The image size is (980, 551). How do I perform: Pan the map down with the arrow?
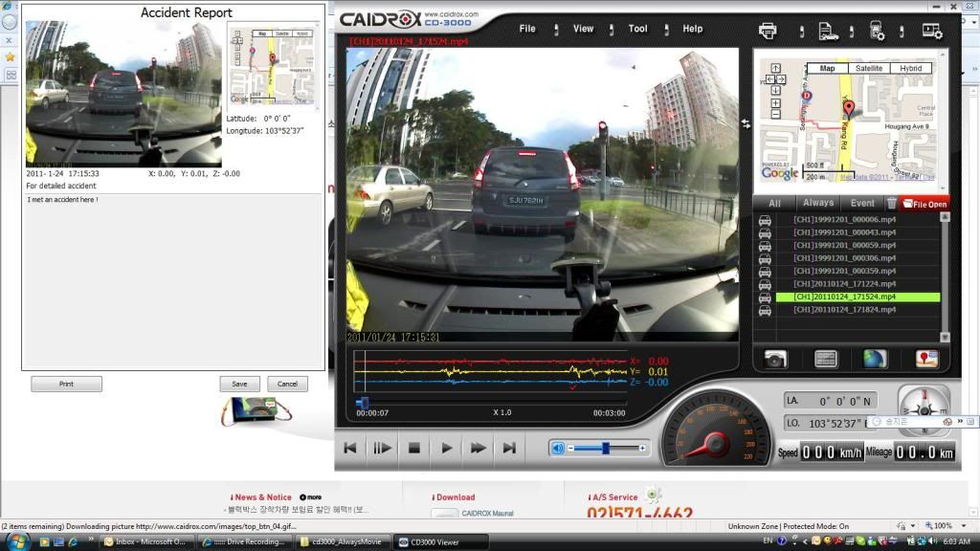pyautogui.click(x=775, y=91)
